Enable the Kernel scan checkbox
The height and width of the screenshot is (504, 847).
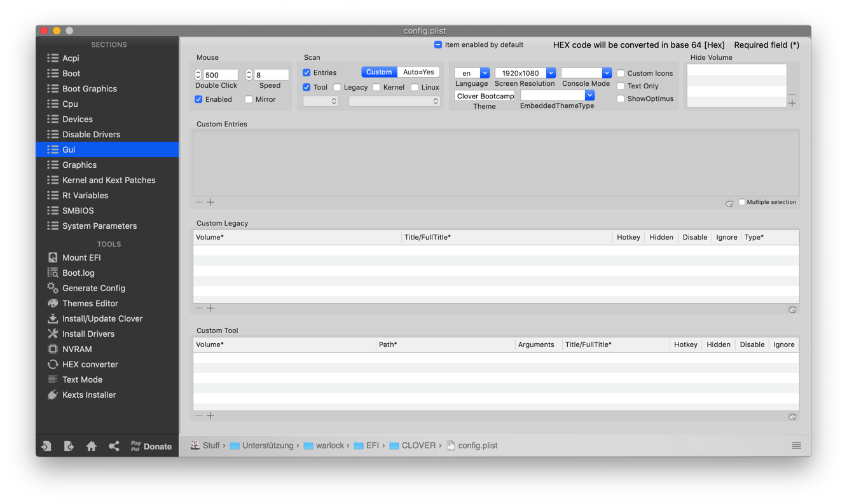[x=376, y=87]
